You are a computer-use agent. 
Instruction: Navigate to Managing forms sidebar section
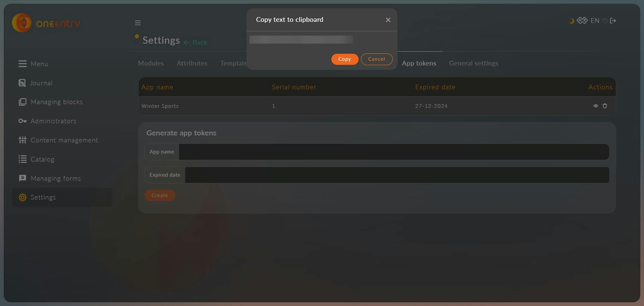tap(56, 178)
